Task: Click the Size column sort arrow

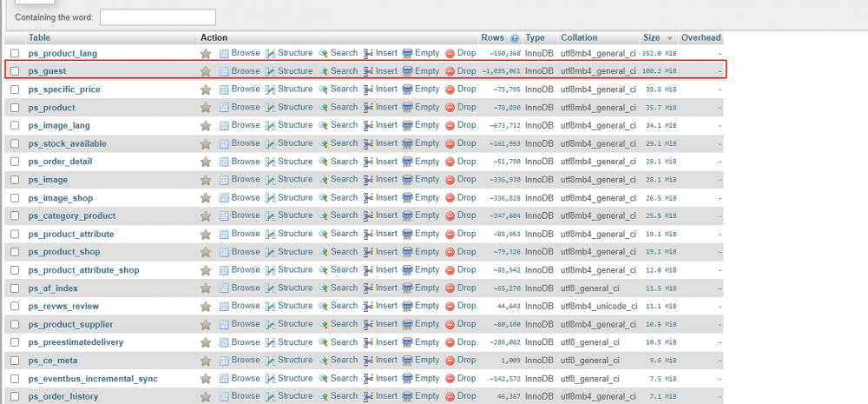Action: [670, 38]
